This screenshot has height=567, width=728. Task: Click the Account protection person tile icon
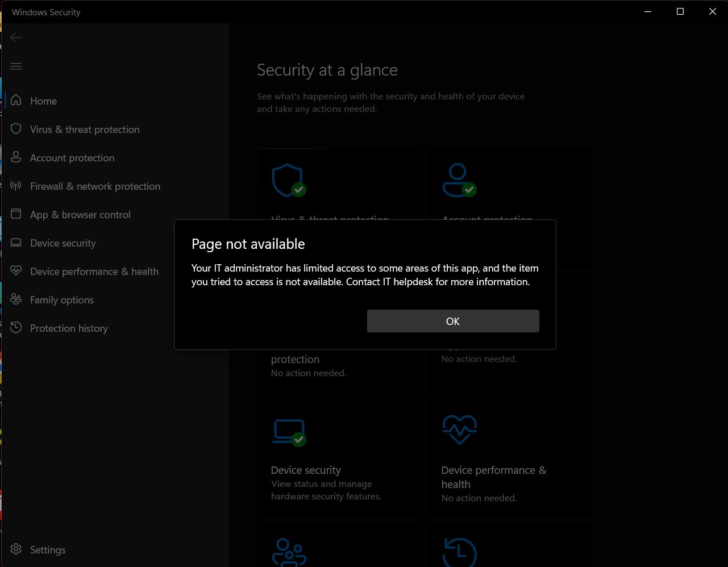tap(459, 180)
